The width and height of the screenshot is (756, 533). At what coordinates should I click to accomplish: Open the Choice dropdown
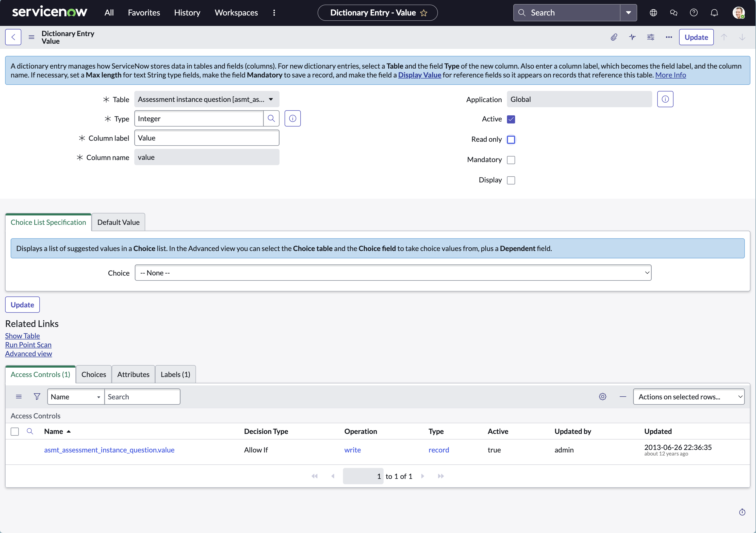(x=393, y=273)
